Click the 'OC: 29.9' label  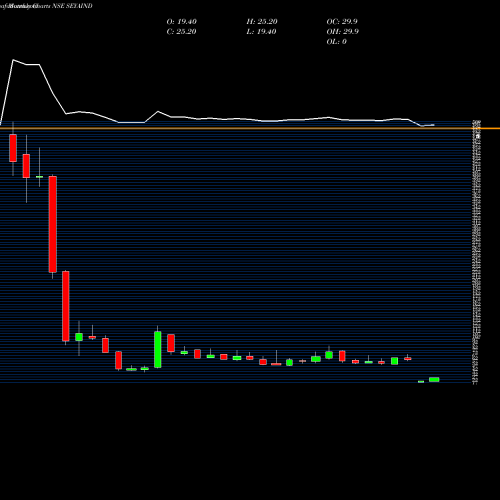[342, 22]
